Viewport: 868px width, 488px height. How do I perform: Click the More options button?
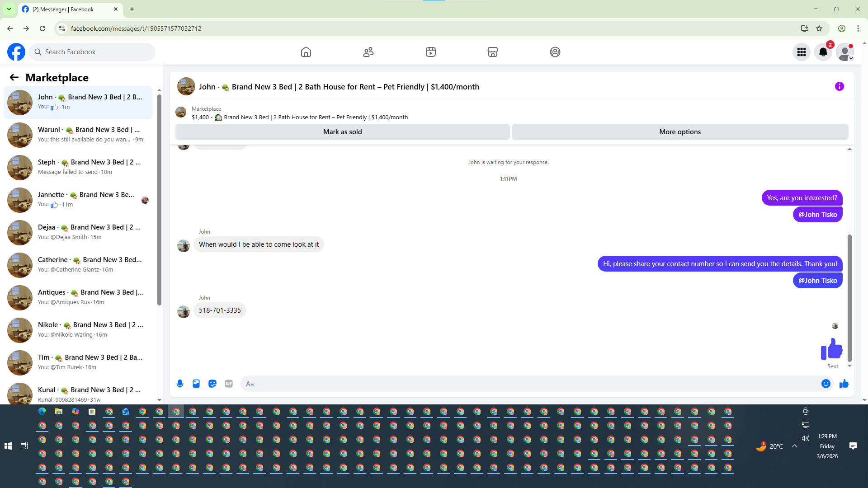coord(680,132)
